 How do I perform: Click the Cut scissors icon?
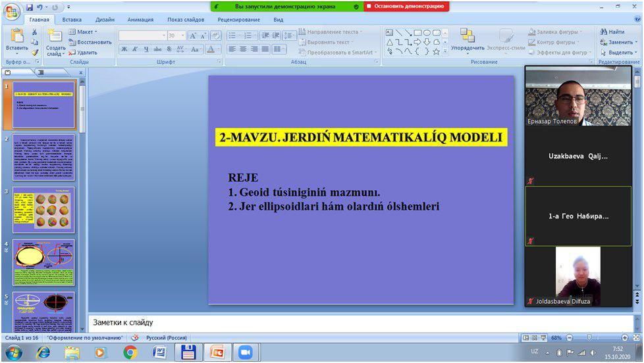coord(34,32)
